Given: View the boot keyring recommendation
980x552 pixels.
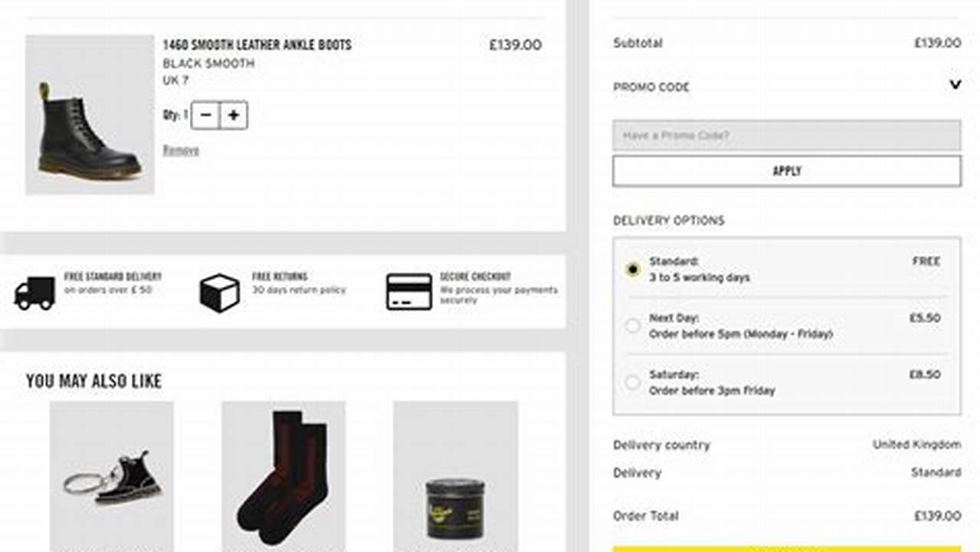Looking at the screenshot, I should tap(112, 475).
